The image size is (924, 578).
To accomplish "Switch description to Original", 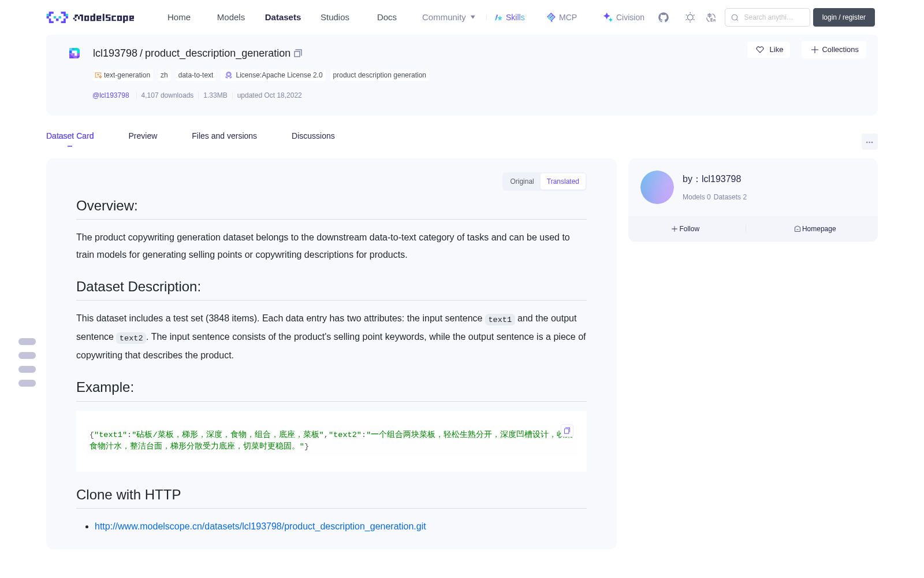I will pos(522,181).
